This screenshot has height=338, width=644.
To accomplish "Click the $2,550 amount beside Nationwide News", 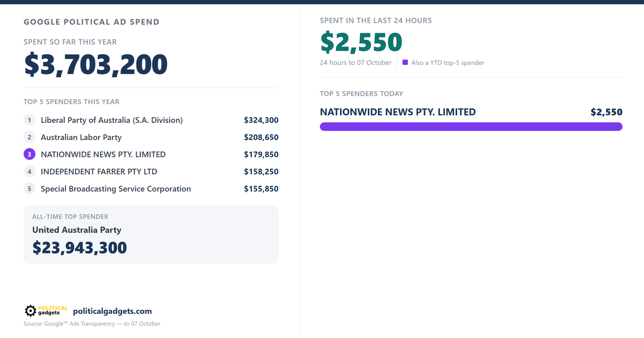I will (x=606, y=112).
